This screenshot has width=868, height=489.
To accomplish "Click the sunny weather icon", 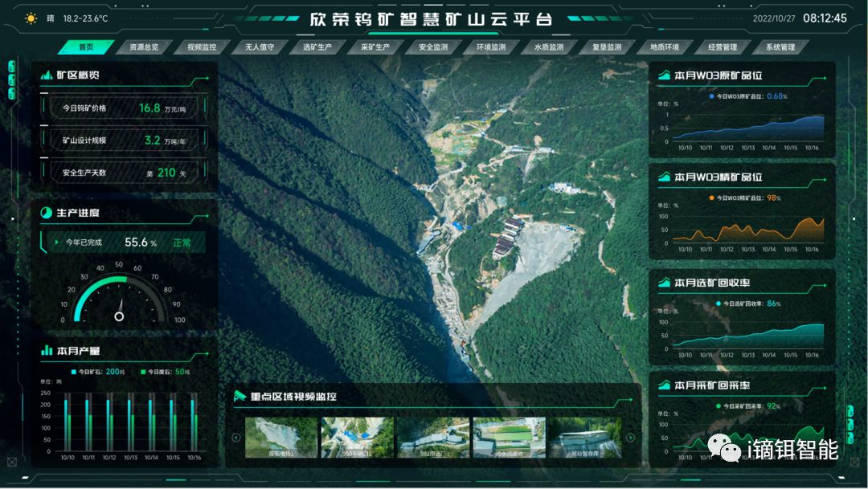I will pyautogui.click(x=31, y=18).
